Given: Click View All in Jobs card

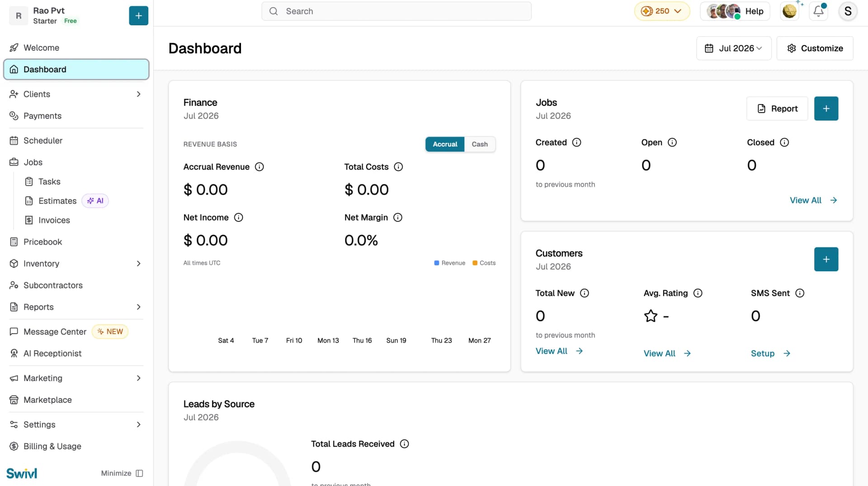Looking at the screenshot, I should (x=813, y=200).
